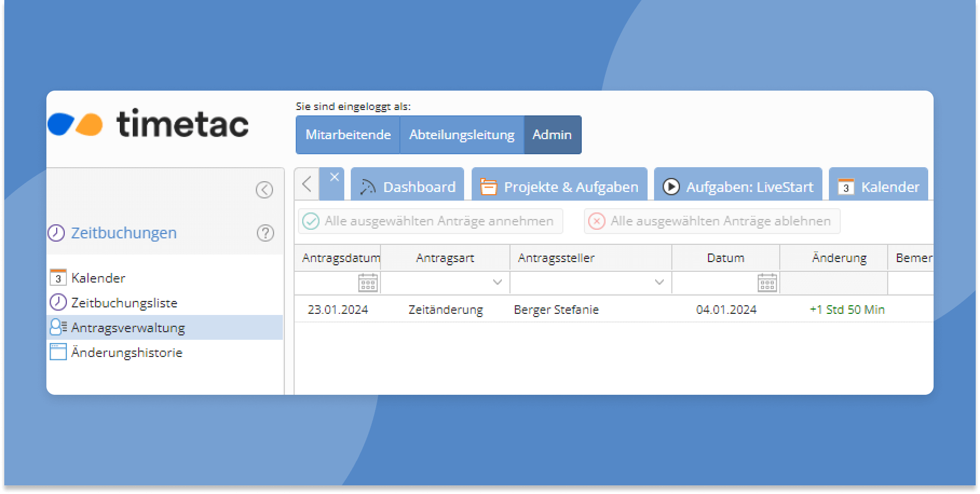Viewport: 980px width, 494px height.
Task: Click the Zeitbuchungen clock icon in sidebar header
Action: [56, 233]
